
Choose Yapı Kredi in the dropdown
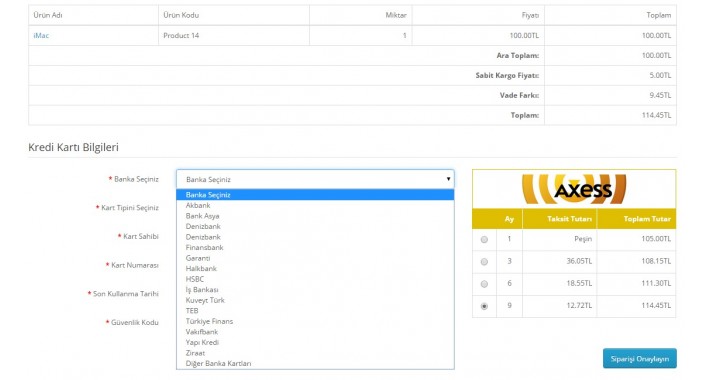315,342
